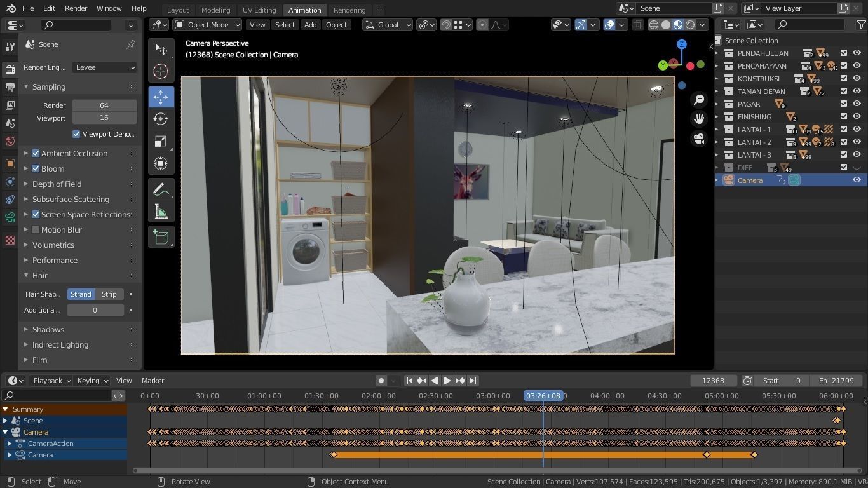The image size is (868, 488).
Task: Activate the Move tool
Action: pos(161,97)
